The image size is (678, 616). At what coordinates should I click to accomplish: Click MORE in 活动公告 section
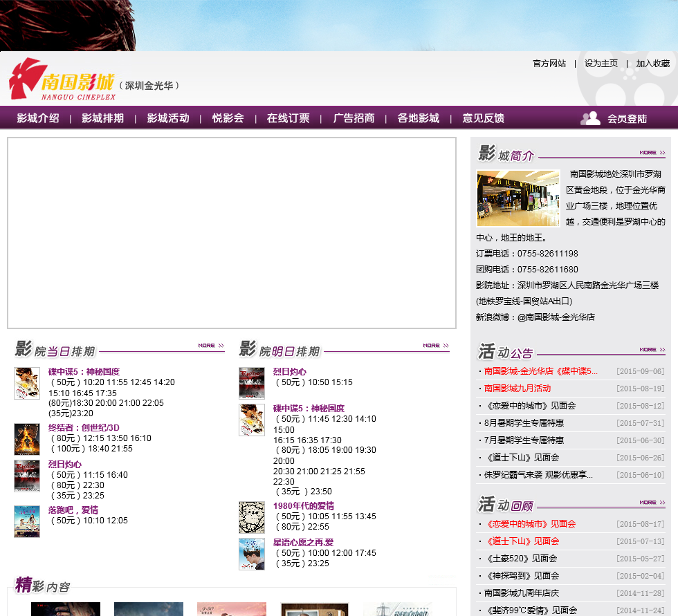tap(652, 349)
